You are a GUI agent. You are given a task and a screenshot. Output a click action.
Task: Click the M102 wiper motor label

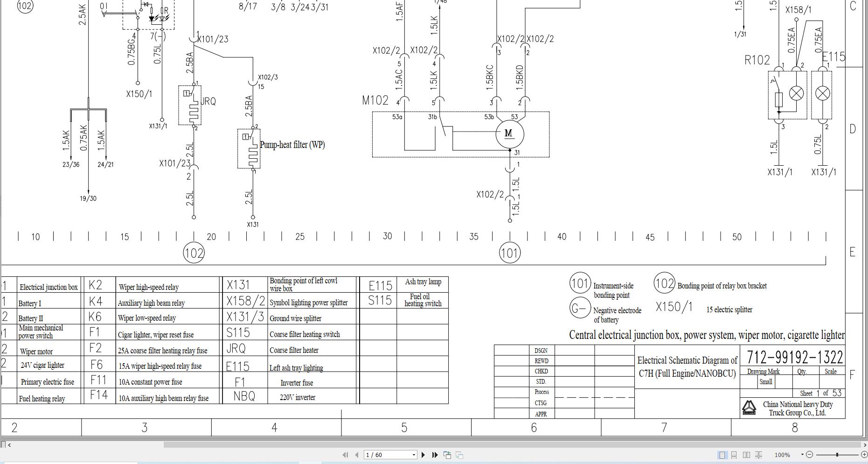[375, 100]
